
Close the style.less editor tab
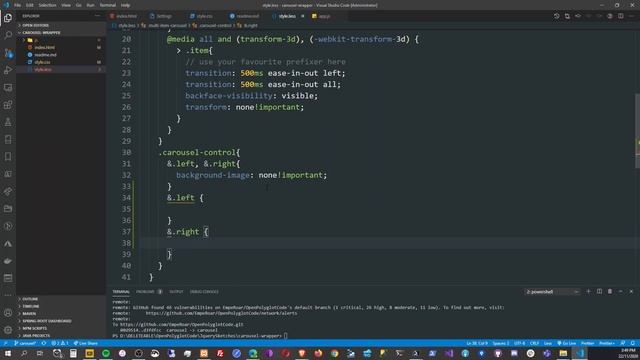click(x=302, y=16)
